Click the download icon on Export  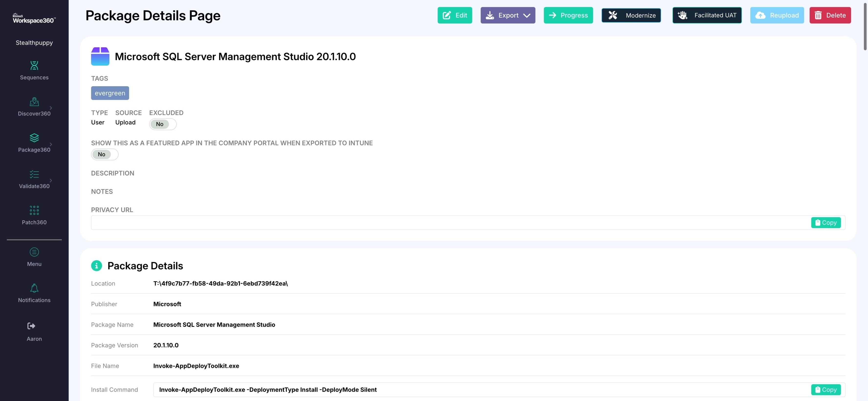coord(490,15)
